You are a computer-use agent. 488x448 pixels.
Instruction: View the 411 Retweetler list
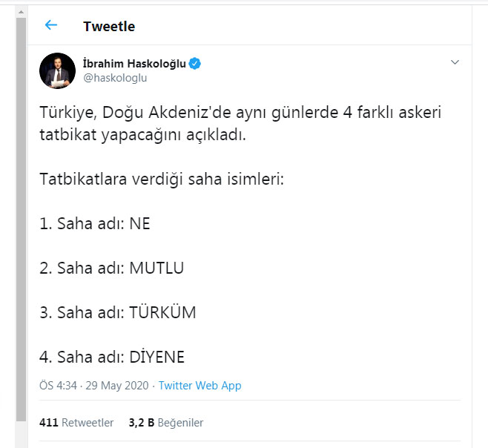click(76, 423)
